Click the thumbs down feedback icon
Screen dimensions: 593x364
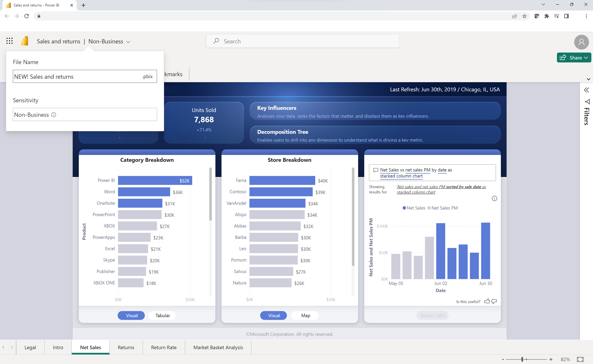494,301
